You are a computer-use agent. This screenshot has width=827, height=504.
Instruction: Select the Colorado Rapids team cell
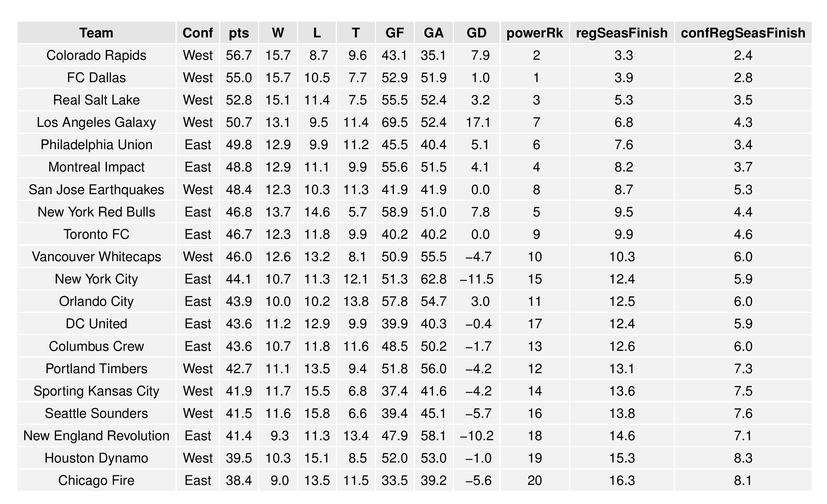(96, 55)
